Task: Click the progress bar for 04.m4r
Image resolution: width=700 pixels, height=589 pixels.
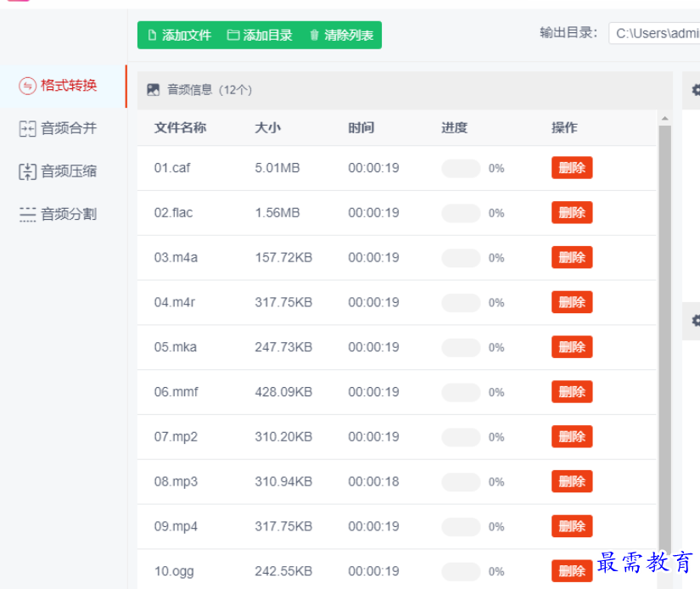Action: (x=461, y=303)
